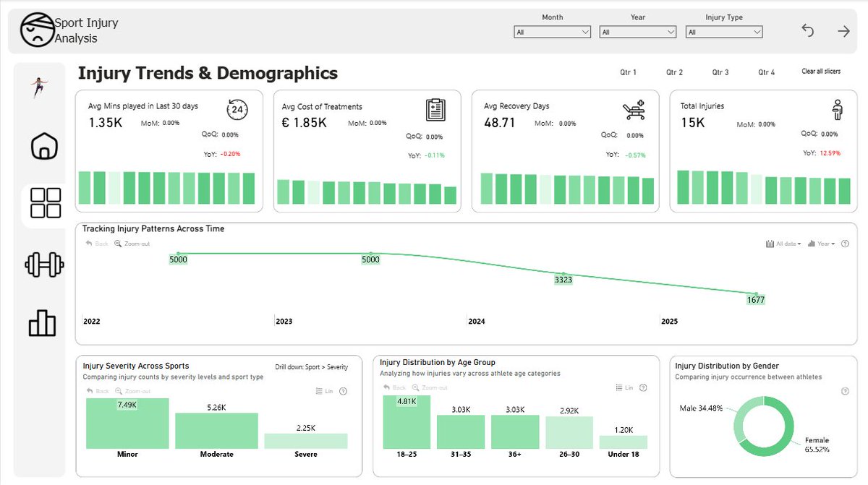
Task: Click the 1.35K avg mins value
Action: (105, 123)
